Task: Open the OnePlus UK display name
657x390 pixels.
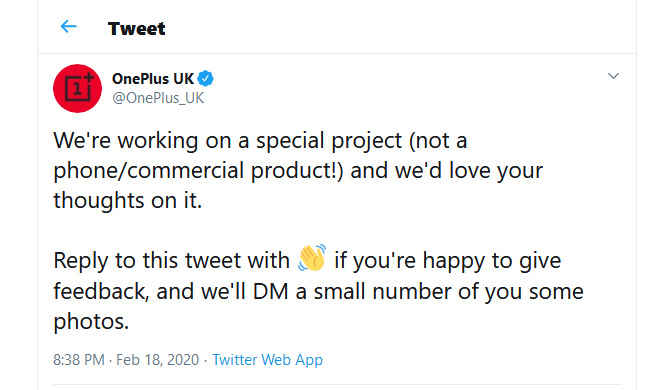Action: pyautogui.click(x=153, y=78)
